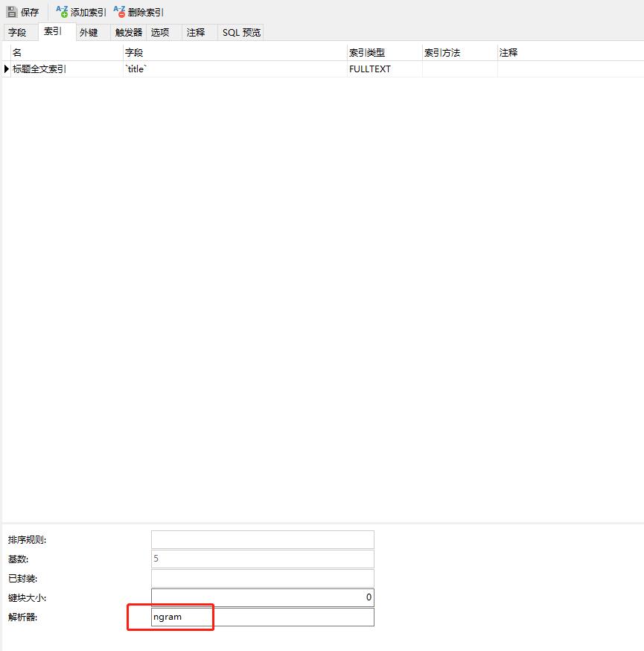Switch to the 触发器 tab
The image size is (644, 651).
(x=129, y=32)
